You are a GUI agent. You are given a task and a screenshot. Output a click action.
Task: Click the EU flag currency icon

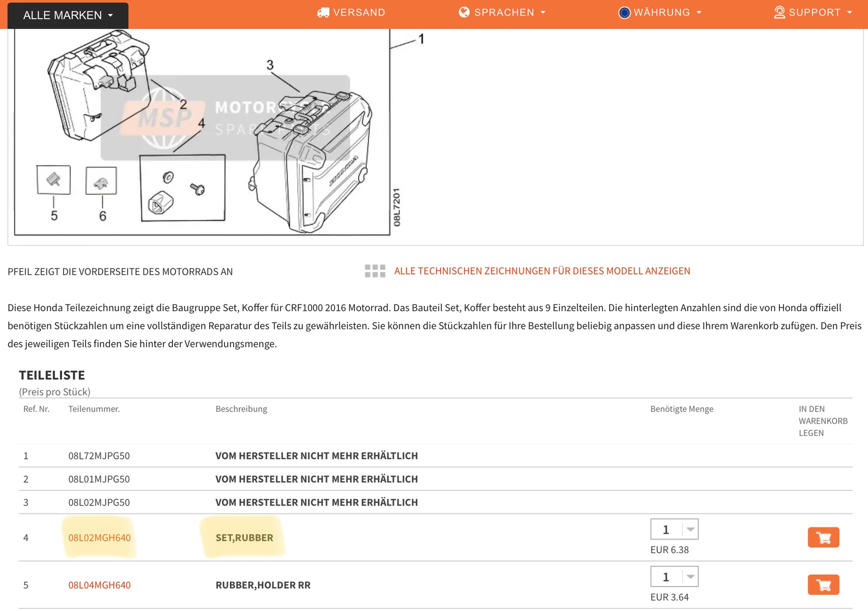pos(624,13)
